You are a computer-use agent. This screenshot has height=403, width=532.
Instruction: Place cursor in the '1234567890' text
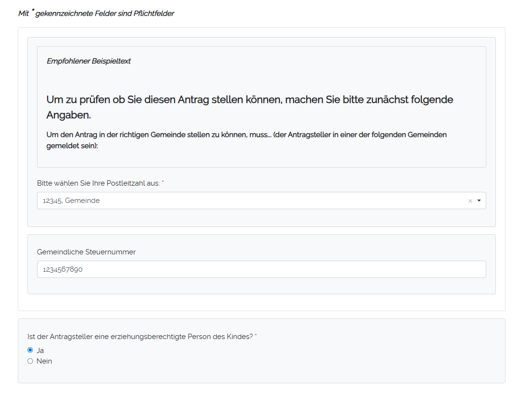[x=63, y=270]
